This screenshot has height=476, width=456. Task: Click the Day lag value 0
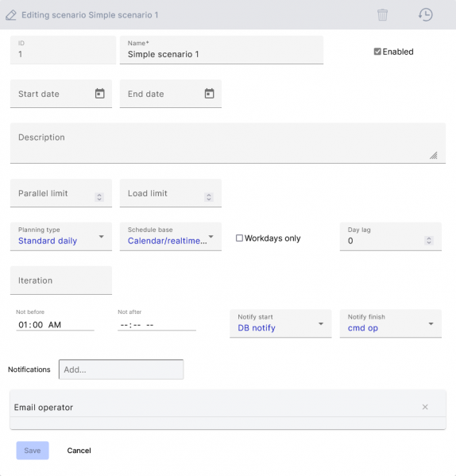pos(350,241)
